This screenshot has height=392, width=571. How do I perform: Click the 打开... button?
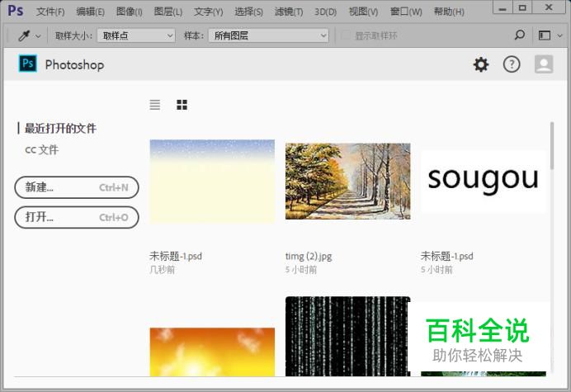pos(77,218)
